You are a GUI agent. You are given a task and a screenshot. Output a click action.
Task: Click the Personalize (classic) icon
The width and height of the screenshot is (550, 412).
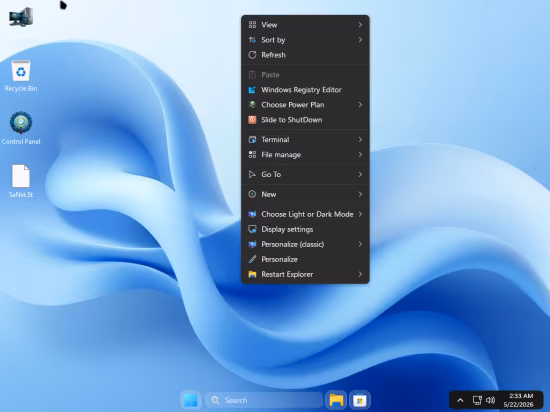(252, 244)
